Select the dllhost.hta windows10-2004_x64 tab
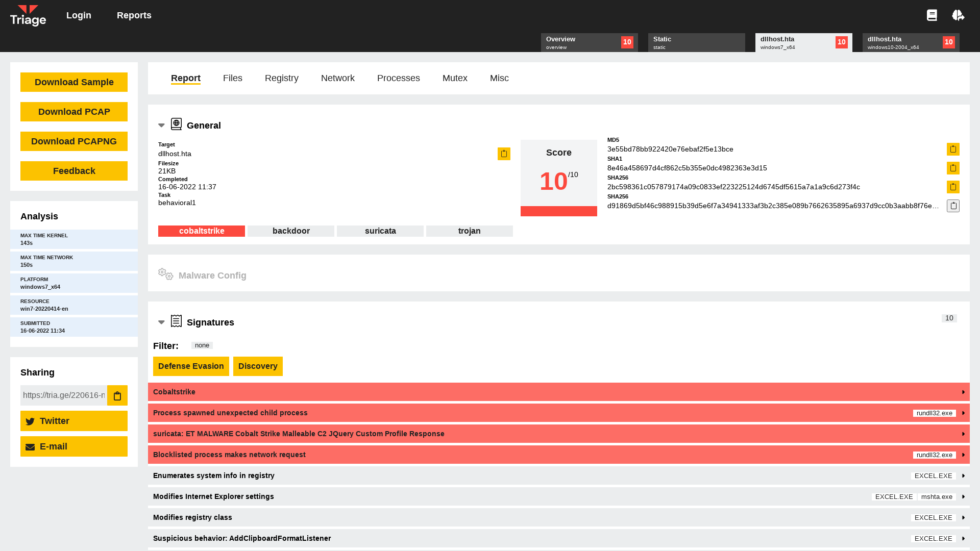This screenshot has height=551, width=980. 911,42
